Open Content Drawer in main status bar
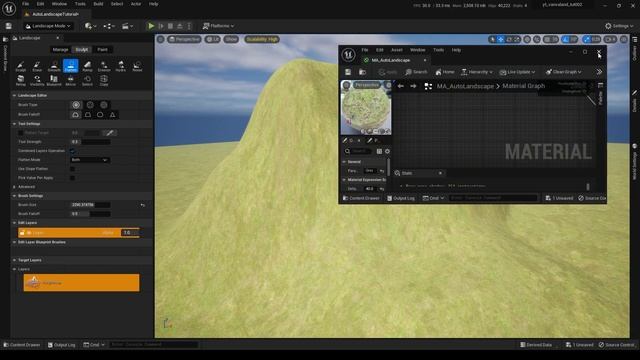This screenshot has width=640, height=360. (22, 345)
